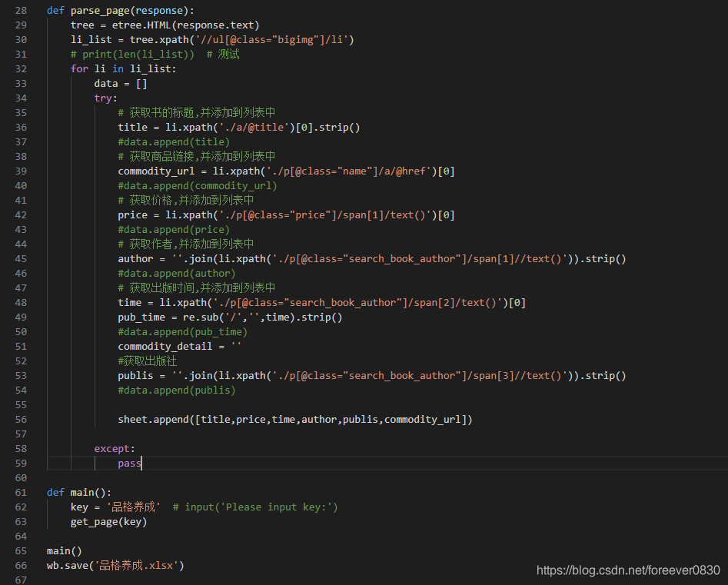Click 'data = []' assignment
The width and height of the screenshot is (728, 585).
[x=121, y=84]
